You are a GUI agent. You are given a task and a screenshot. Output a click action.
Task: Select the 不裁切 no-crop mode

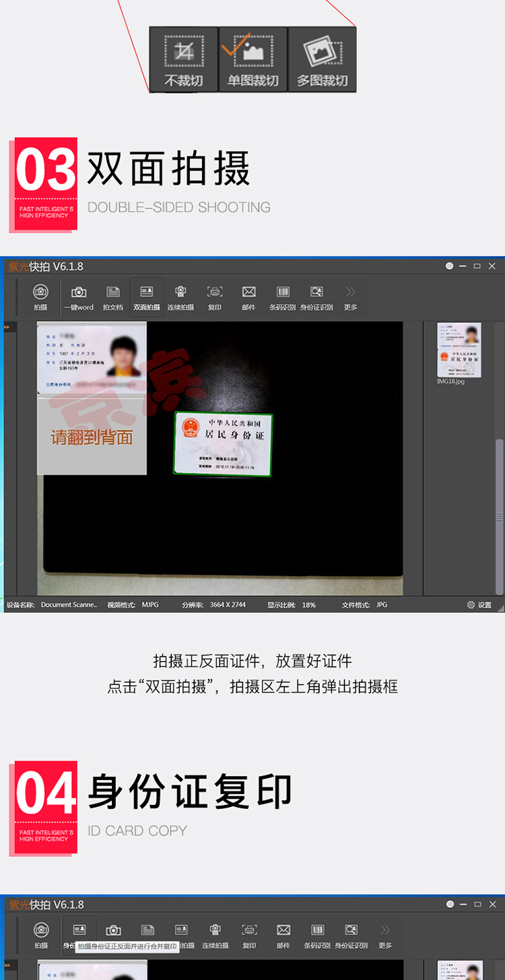click(184, 59)
